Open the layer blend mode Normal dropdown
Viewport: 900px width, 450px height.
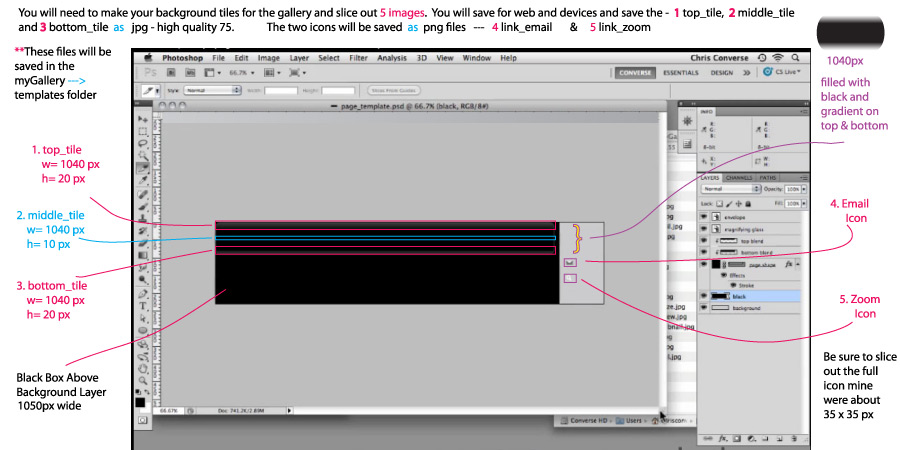point(730,189)
